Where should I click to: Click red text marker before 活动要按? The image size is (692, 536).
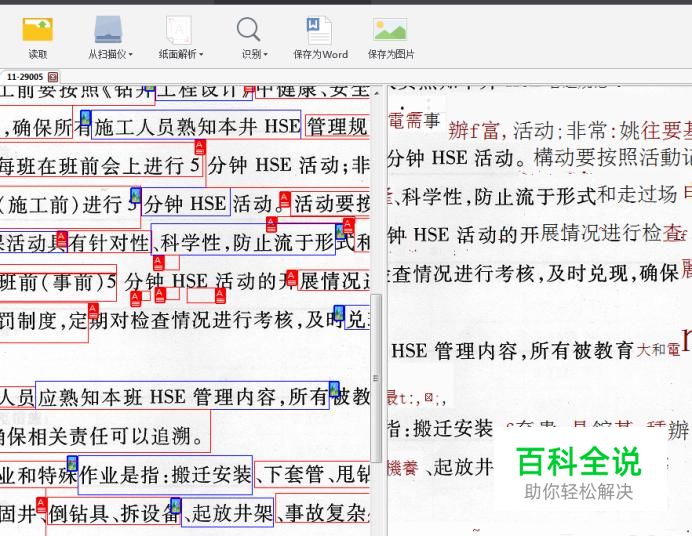coord(285,200)
